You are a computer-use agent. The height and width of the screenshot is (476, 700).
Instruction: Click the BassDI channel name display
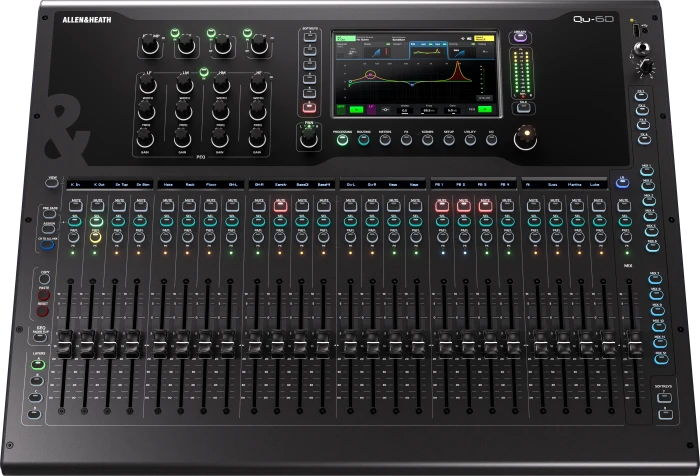(302, 184)
